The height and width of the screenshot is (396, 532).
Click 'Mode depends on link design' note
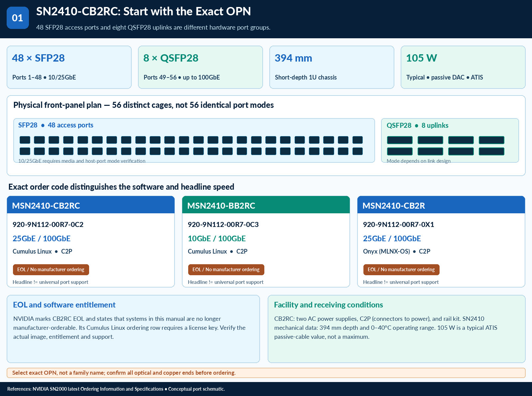tap(419, 161)
